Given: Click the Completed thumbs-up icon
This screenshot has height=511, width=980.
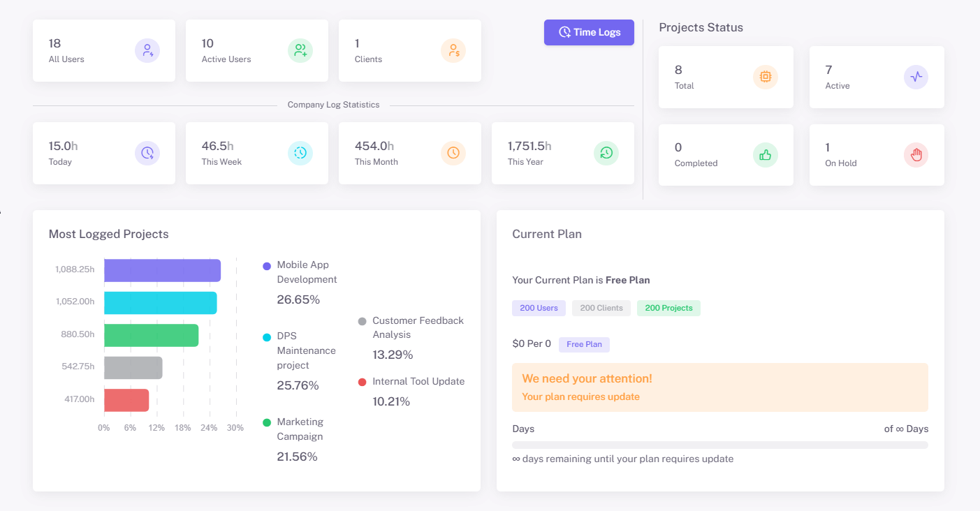Looking at the screenshot, I should pyautogui.click(x=766, y=155).
